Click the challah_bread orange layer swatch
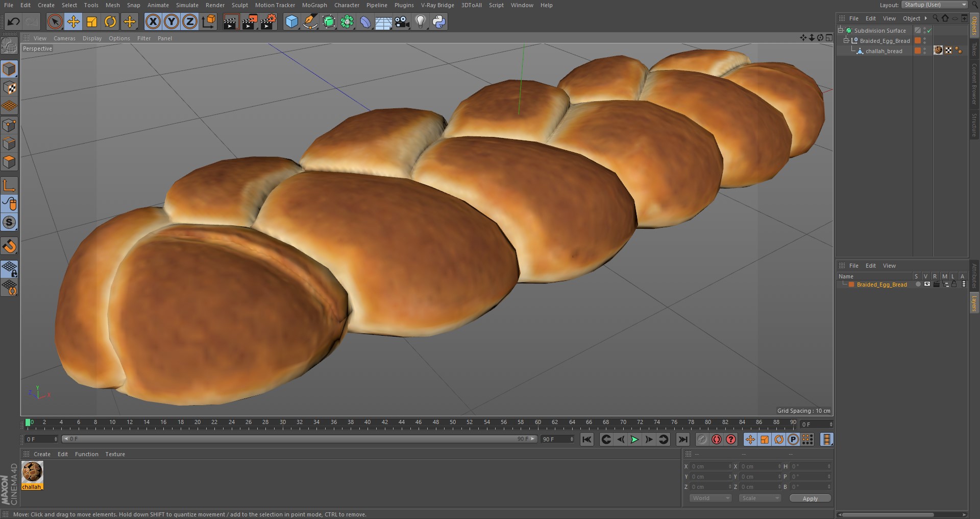 tap(918, 51)
